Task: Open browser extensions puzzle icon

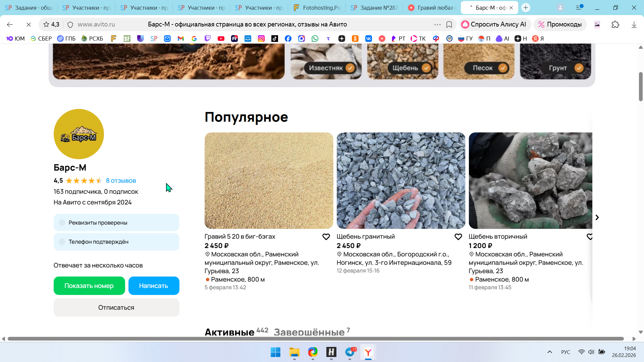Action: point(615,24)
